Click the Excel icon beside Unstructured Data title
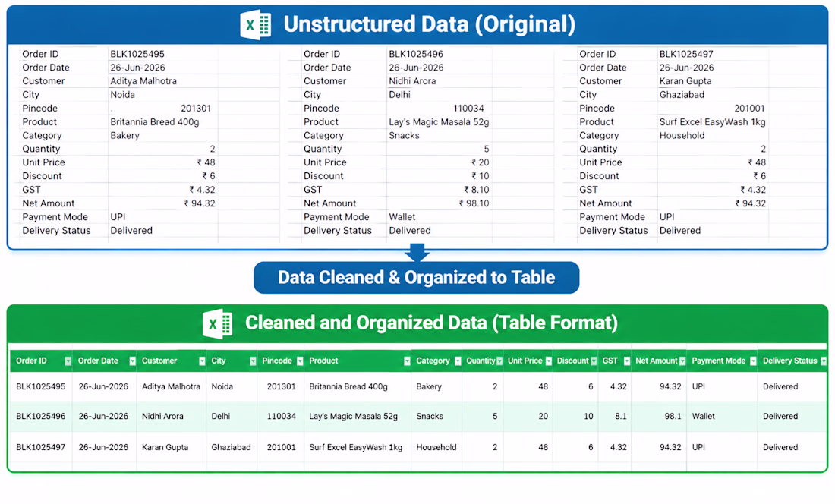 (x=256, y=24)
